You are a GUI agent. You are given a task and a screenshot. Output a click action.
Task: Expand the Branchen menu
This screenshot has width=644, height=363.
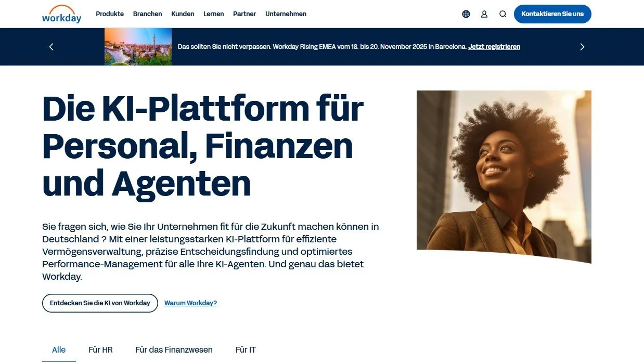point(148,14)
